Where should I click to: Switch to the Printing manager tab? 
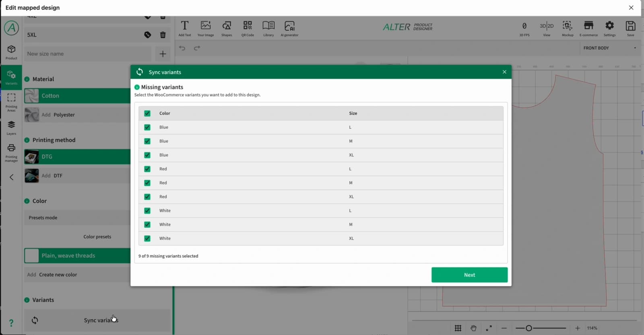tap(11, 153)
